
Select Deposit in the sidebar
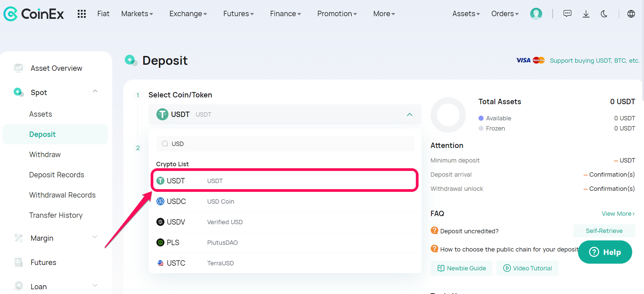(55, 134)
